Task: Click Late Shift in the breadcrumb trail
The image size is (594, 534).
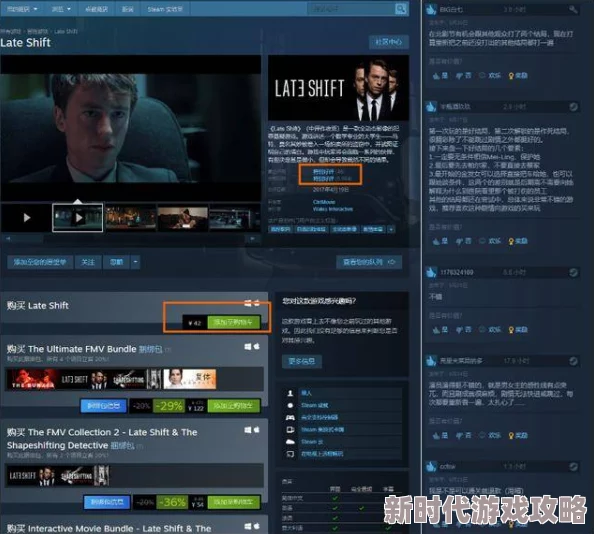Action: (66, 31)
